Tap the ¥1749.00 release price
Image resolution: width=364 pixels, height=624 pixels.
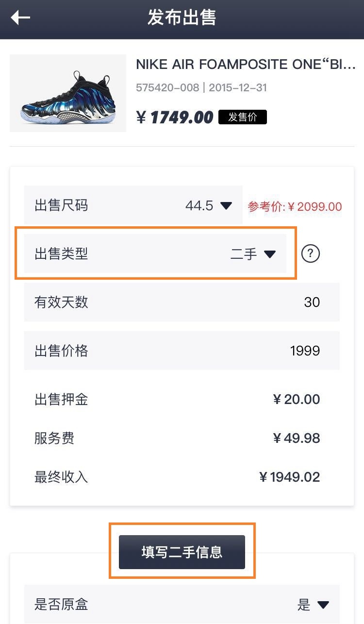(175, 118)
